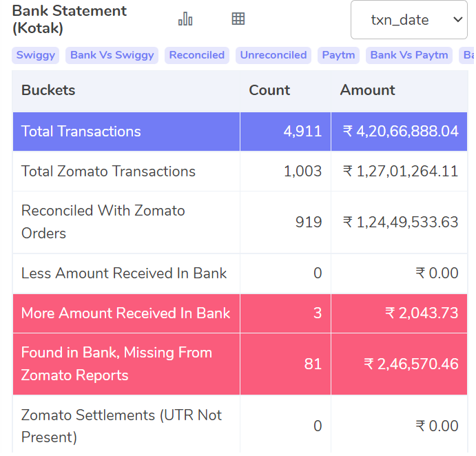Click Less Amount Received In Bank row
476x456 pixels.
[x=124, y=273]
